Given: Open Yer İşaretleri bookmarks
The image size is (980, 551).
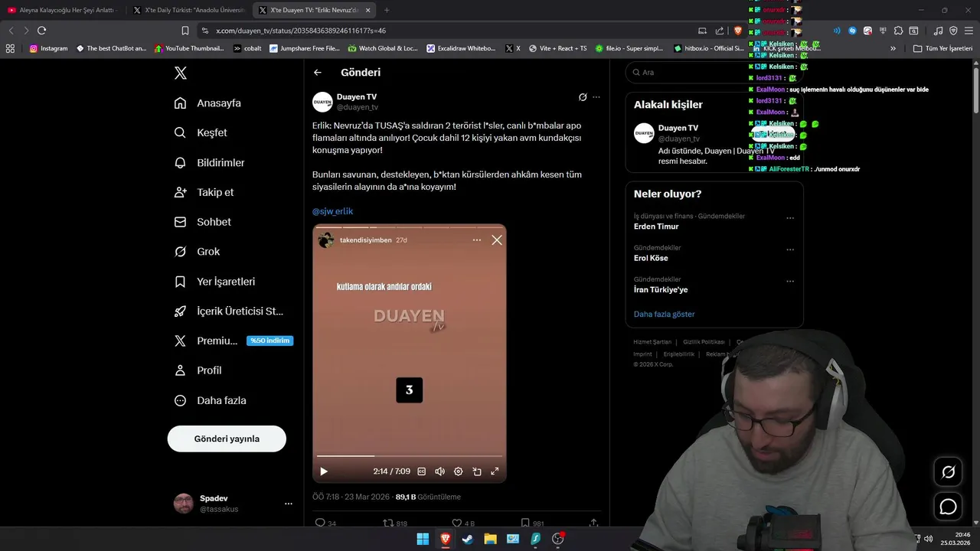Looking at the screenshot, I should coord(215,282).
